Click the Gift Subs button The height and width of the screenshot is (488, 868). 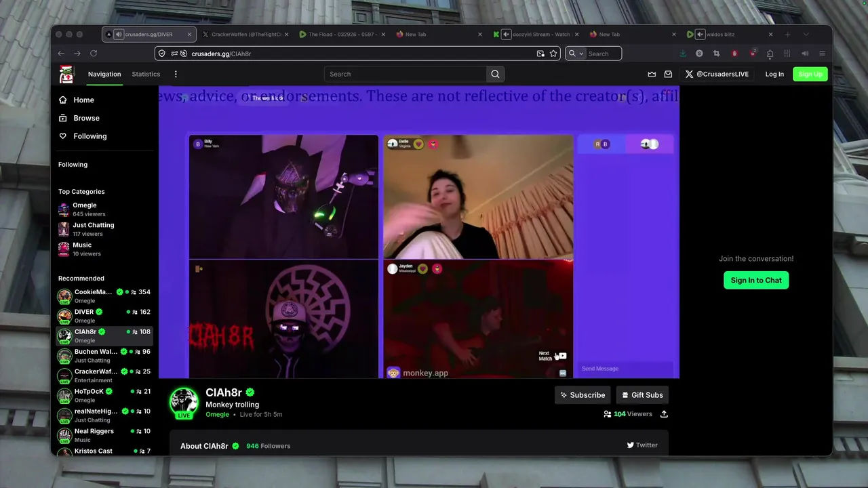(642, 395)
